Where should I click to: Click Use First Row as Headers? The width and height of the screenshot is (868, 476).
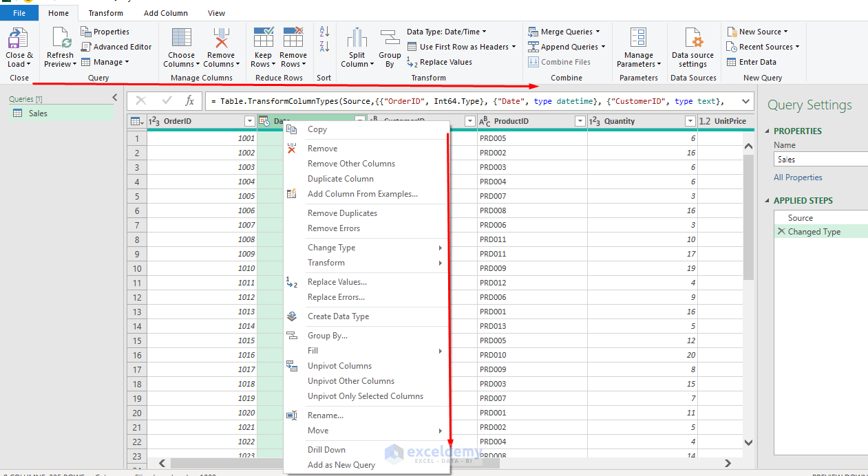tap(461, 47)
